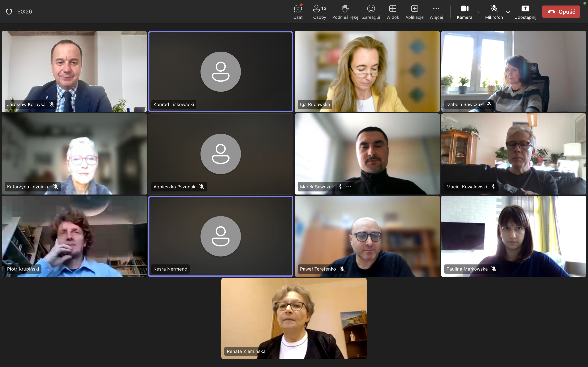Expand Mikrofon options chevron
Screen dimensions: 588x367
pyautogui.click(x=508, y=12)
